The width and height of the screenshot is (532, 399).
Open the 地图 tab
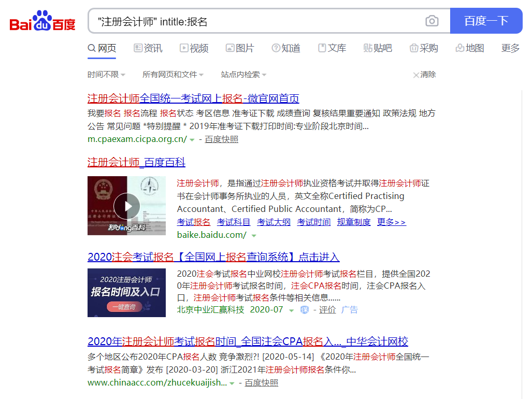[469, 48]
